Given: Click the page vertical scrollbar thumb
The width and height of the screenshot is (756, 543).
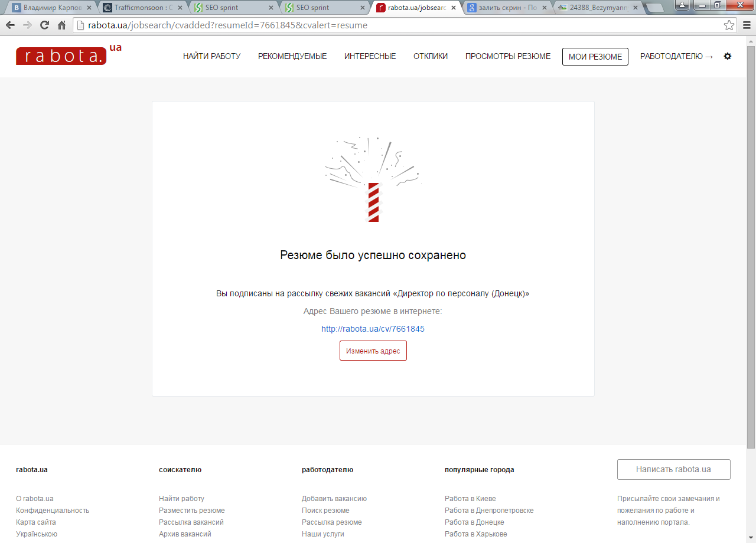Looking at the screenshot, I should coord(751,247).
